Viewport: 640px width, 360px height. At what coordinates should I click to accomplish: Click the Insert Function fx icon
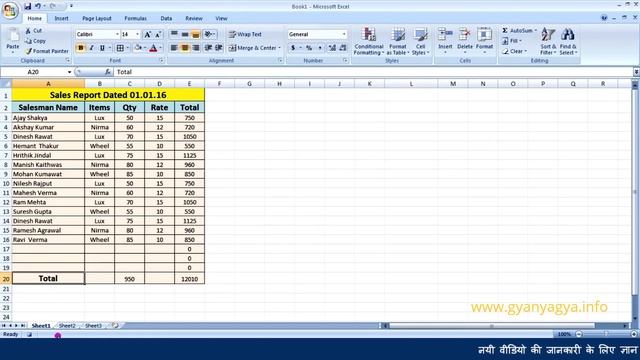108,72
